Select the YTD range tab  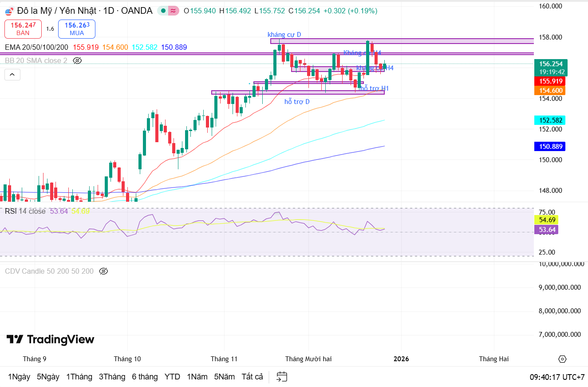click(172, 377)
